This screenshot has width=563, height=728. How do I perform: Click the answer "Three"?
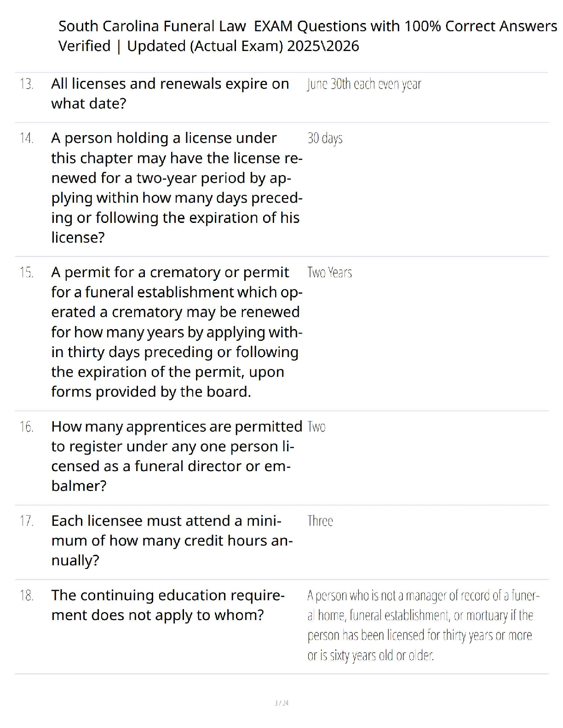320,521
